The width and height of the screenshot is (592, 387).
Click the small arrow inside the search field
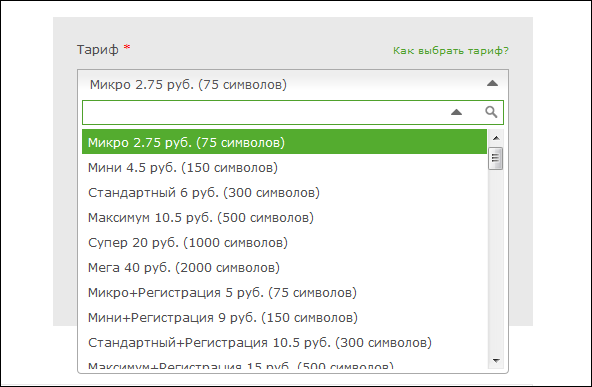456,112
